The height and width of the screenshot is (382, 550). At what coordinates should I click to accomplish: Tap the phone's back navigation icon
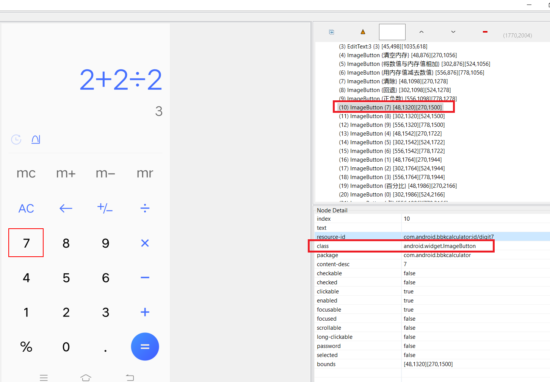click(130, 377)
